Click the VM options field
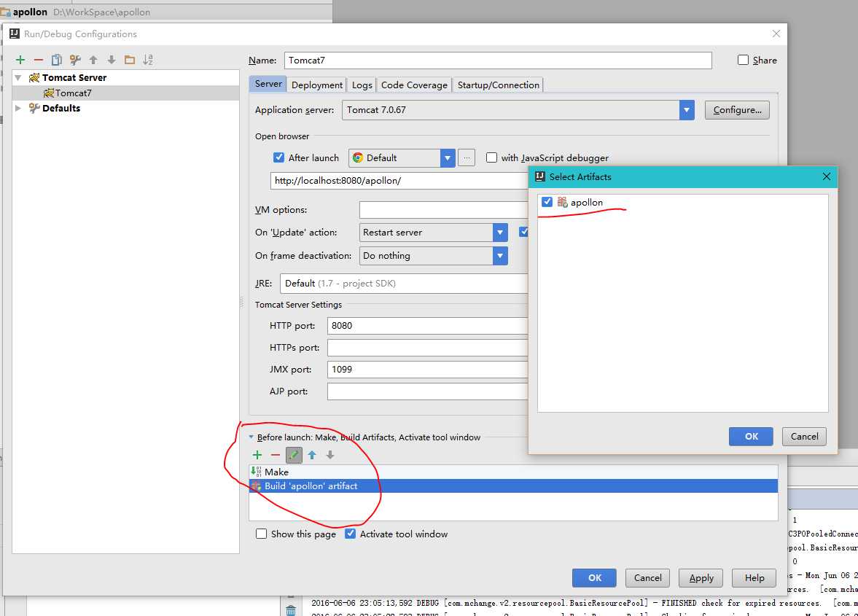Viewport: 858px width, 616px height. point(444,209)
